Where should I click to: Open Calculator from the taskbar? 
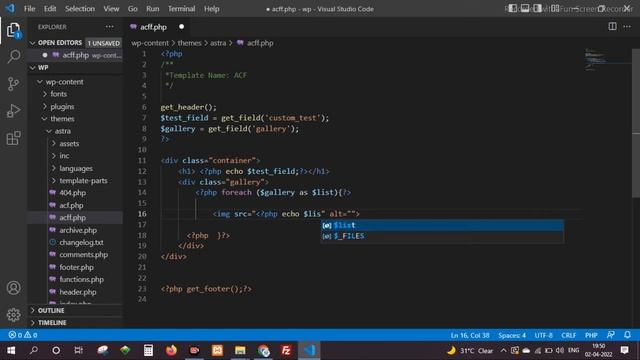pos(148,351)
